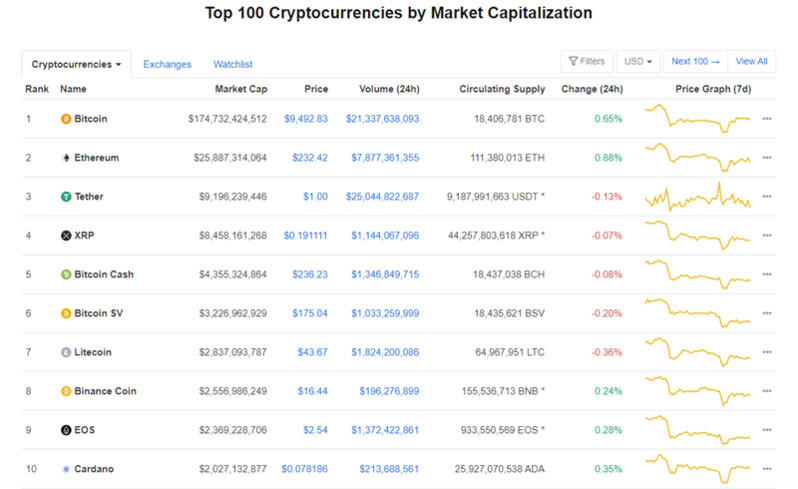Switch to the Watchlist tab
The width and height of the screenshot is (798, 489).
233,64
